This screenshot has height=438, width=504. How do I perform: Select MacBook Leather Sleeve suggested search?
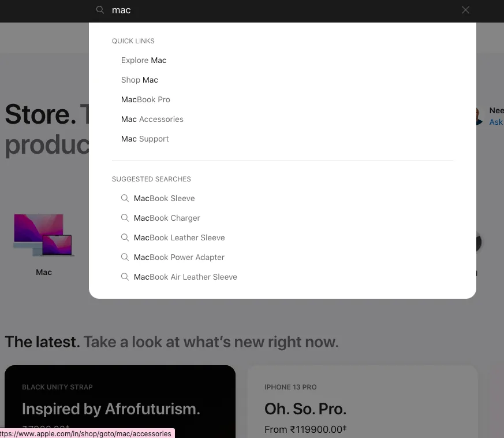click(180, 237)
